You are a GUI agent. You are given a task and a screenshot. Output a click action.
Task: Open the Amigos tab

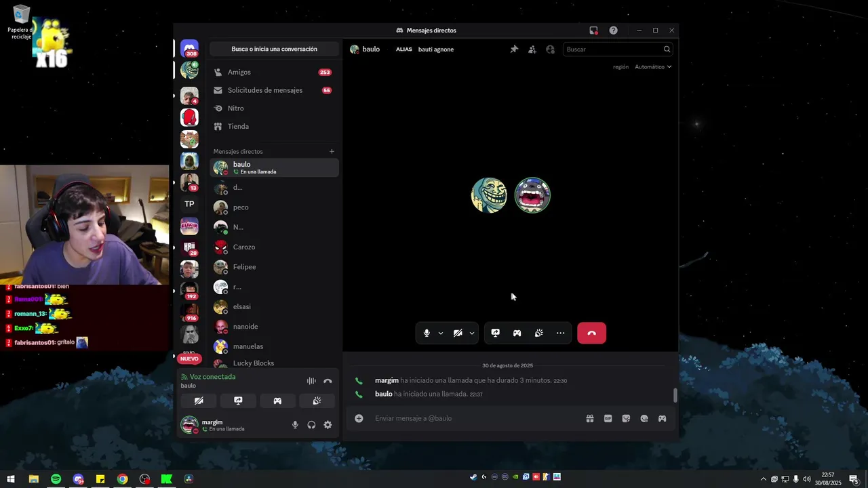(x=274, y=72)
